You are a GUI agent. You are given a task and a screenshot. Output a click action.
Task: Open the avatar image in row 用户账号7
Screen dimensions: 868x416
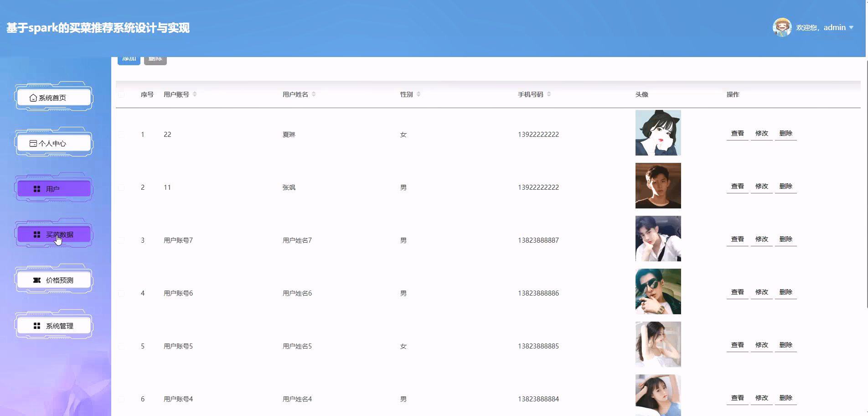658,239
